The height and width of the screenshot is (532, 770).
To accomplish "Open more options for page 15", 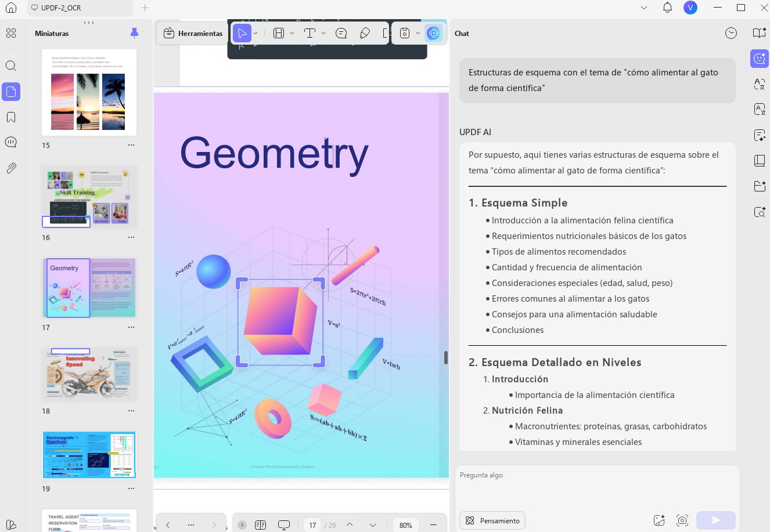I will 131,146.
